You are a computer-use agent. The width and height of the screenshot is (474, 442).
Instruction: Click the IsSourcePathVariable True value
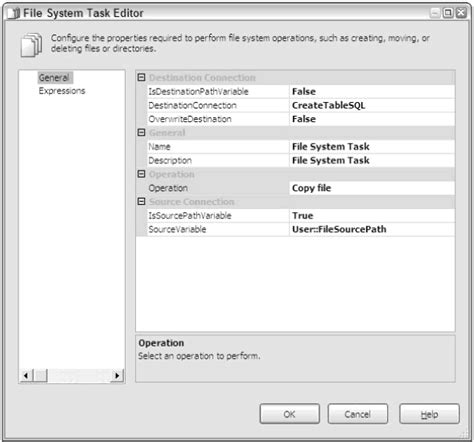coord(372,215)
